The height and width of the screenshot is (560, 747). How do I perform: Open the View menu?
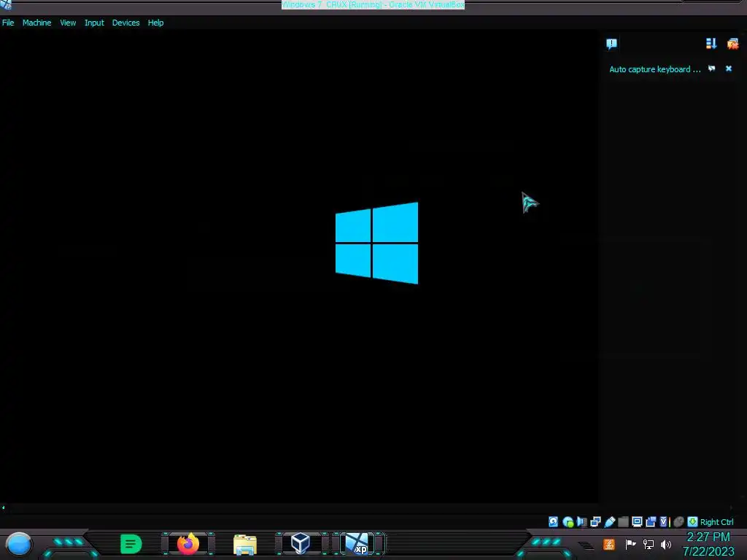pos(68,23)
